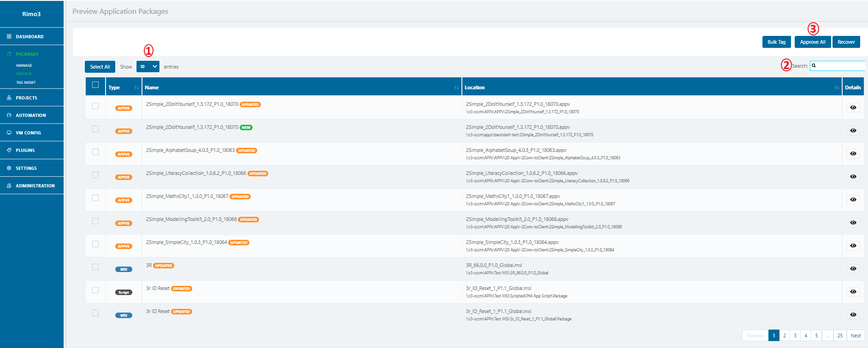This screenshot has width=868, height=348.
Task: View details eye icon for 2Simple_2DoItYourself UPDATED
Action: tap(853, 107)
